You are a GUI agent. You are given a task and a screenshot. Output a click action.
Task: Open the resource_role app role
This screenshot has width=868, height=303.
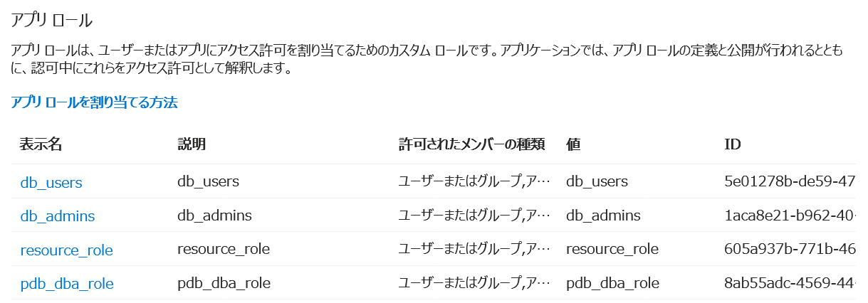(x=66, y=250)
